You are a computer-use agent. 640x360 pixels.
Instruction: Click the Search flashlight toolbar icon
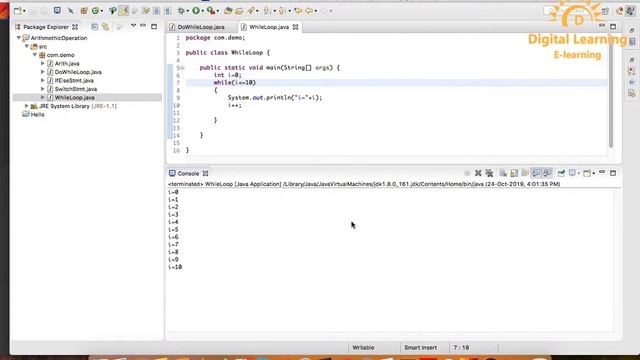(x=251, y=11)
